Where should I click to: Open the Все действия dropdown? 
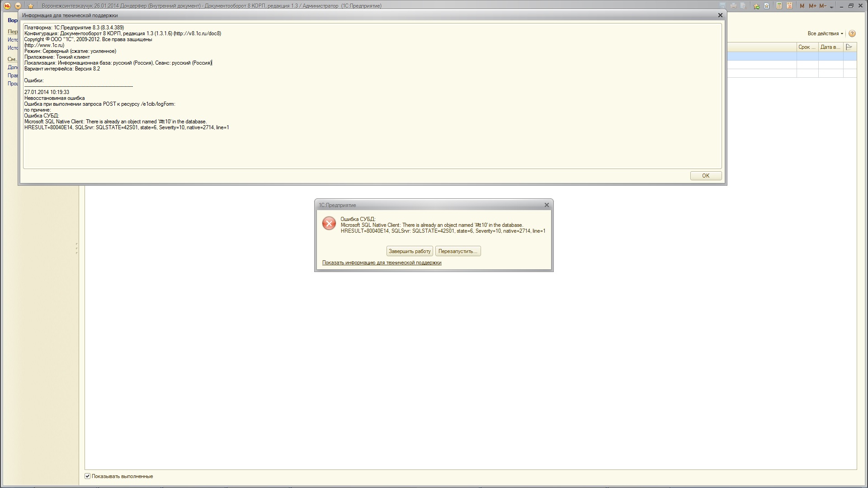825,33
